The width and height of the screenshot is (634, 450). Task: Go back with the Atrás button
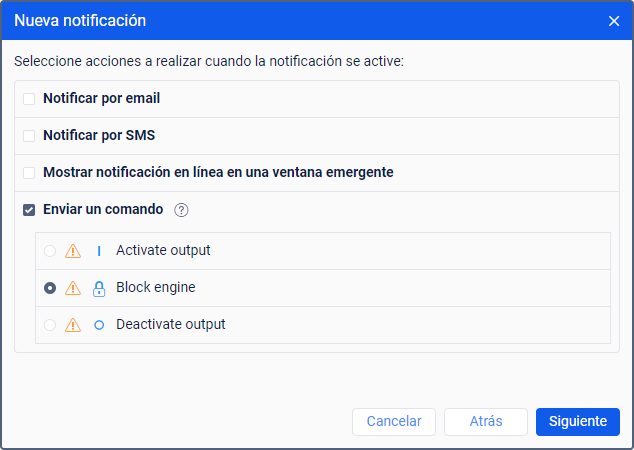[x=486, y=422]
